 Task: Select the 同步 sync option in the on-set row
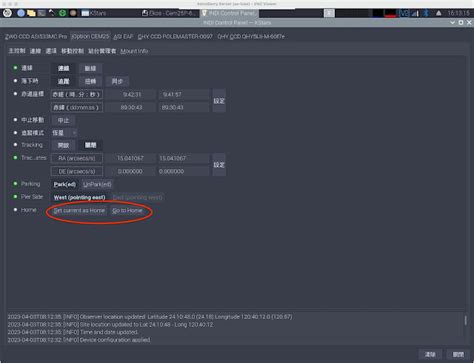tap(117, 81)
